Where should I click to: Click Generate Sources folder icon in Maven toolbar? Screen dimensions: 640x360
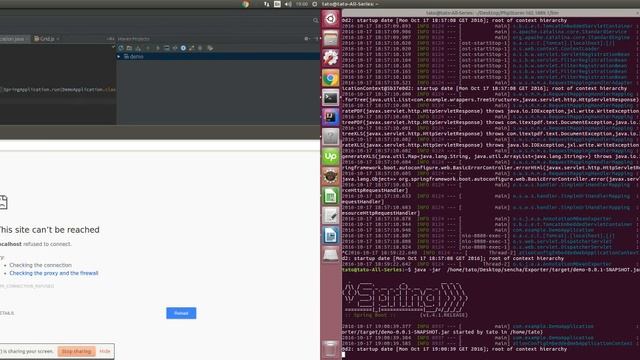coord(129,48)
